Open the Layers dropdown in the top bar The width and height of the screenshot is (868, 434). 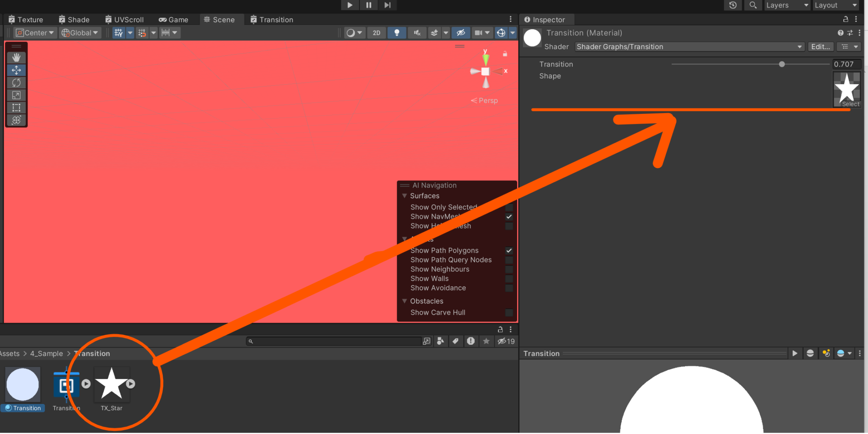coord(787,5)
